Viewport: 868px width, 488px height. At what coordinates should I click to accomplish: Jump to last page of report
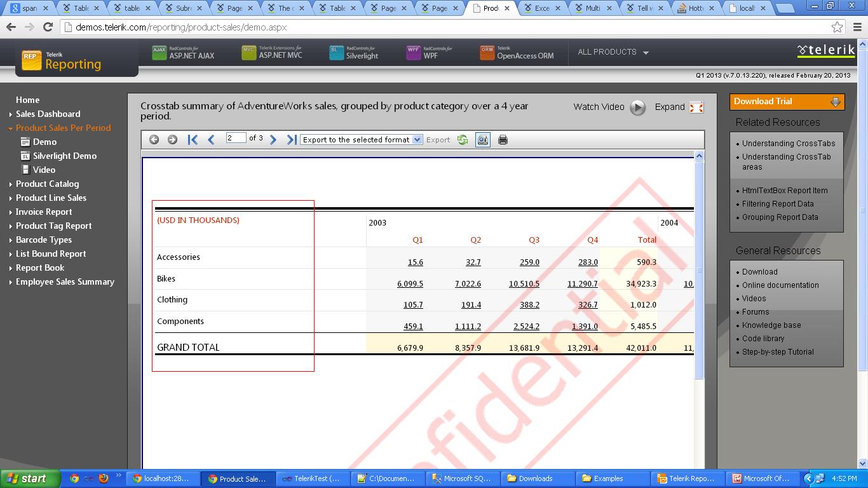tap(292, 140)
